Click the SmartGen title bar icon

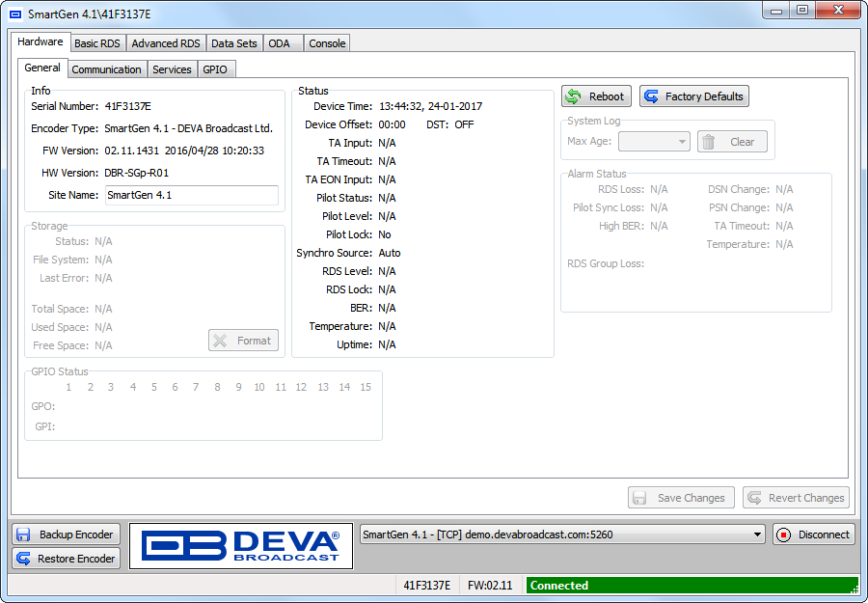click(15, 14)
